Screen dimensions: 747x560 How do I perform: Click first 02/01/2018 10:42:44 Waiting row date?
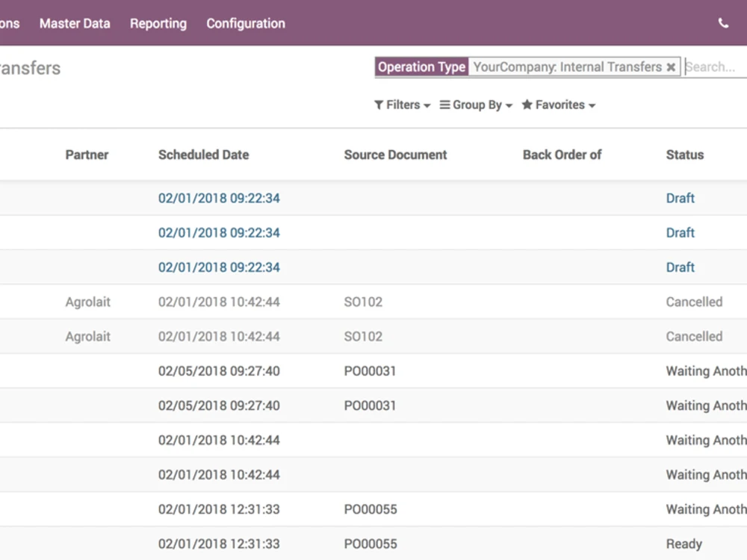click(219, 441)
